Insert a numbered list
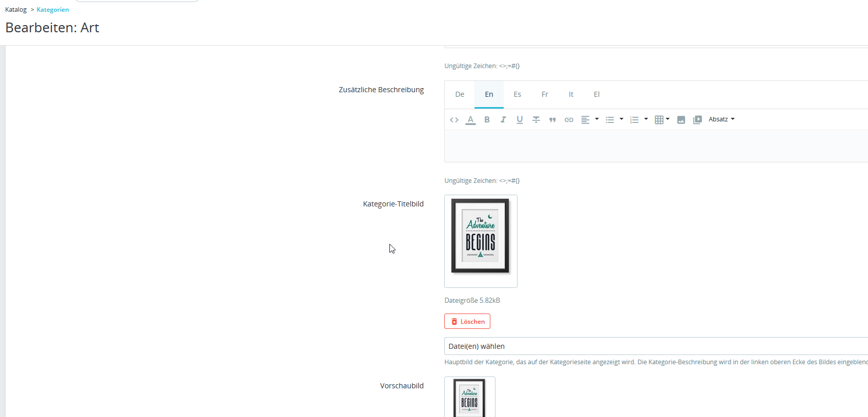 [634, 120]
